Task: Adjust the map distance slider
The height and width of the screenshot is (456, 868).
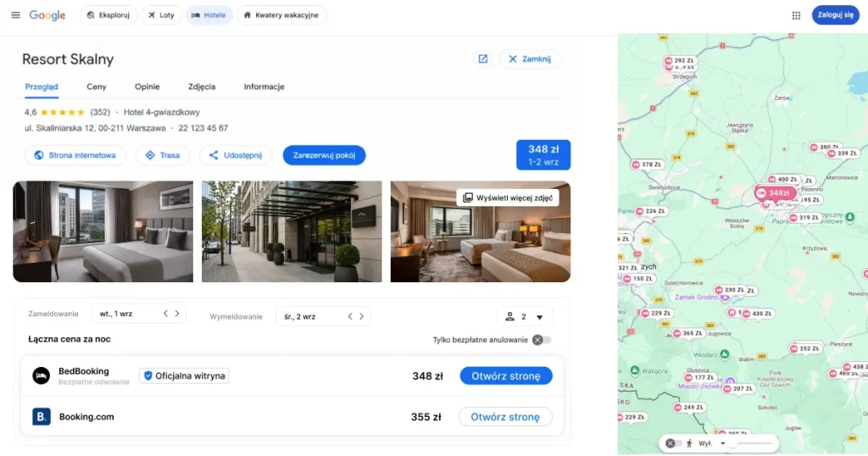Action: (x=750, y=443)
